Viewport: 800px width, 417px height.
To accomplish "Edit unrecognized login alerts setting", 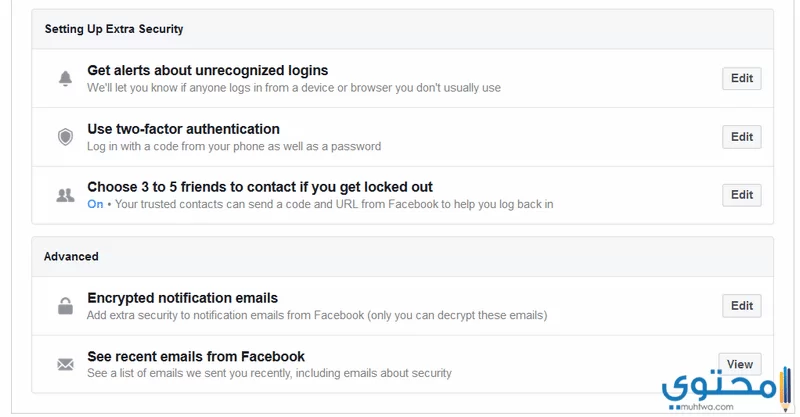I will pos(742,79).
